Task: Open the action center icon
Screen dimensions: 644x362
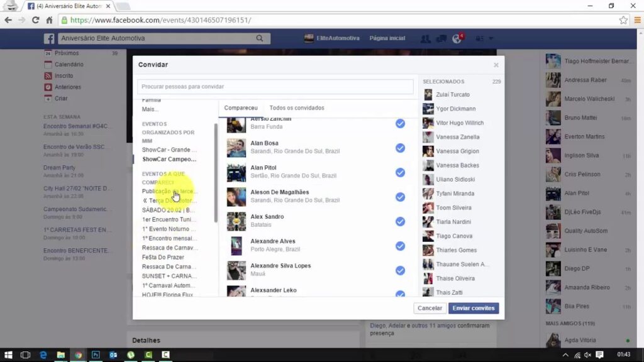Action: (x=599, y=354)
